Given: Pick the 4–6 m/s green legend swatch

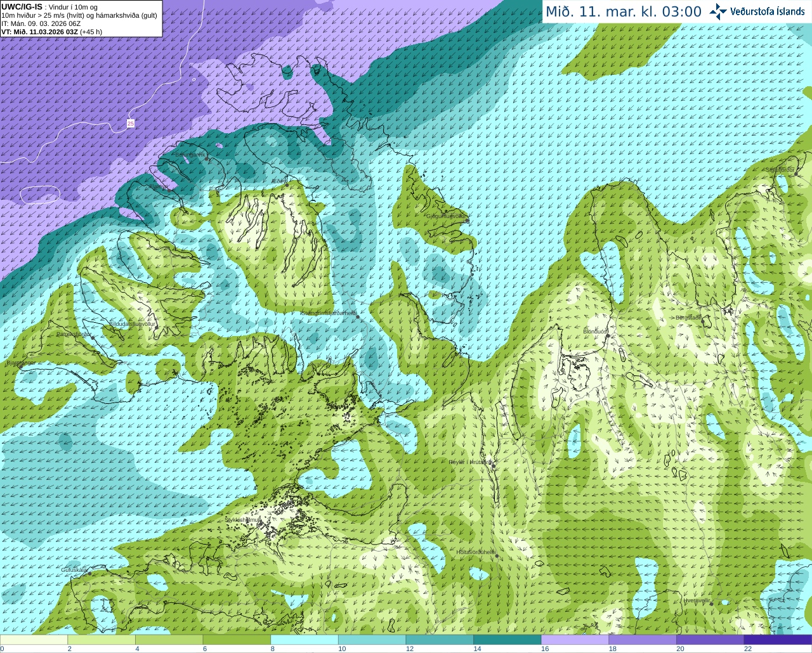Looking at the screenshot, I should click(x=169, y=640).
